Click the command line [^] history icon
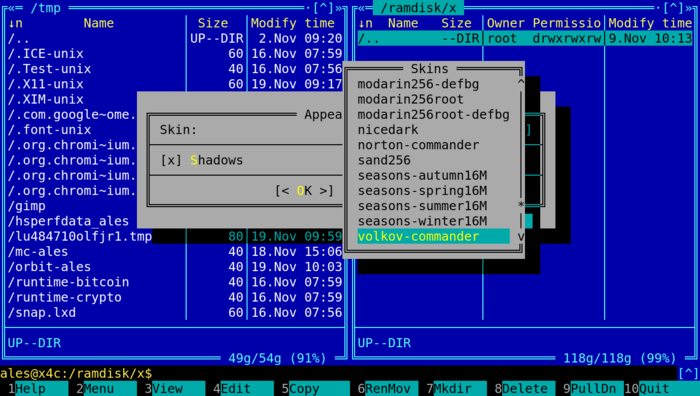 [688, 373]
